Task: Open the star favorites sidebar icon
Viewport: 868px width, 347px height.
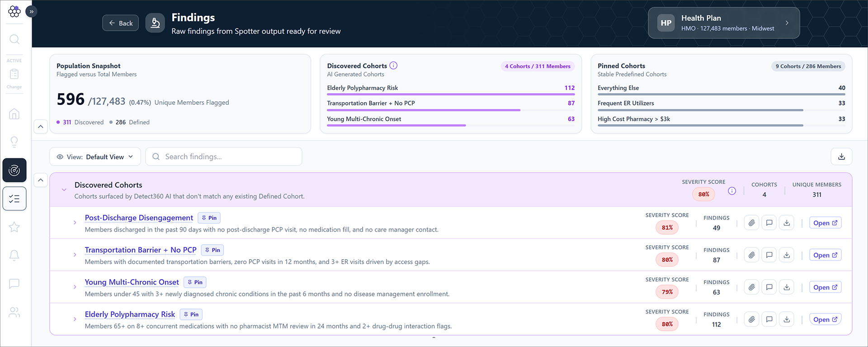Action: coord(14,227)
